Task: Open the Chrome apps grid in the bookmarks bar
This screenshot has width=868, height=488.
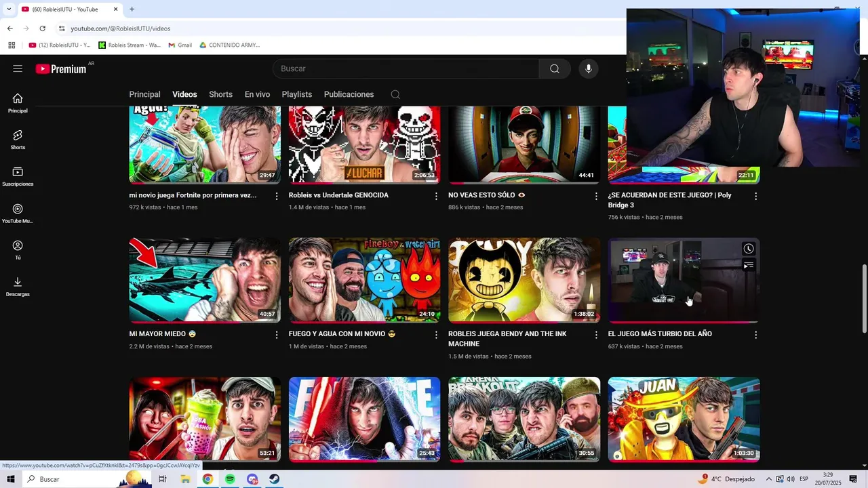Action: click(x=12, y=45)
